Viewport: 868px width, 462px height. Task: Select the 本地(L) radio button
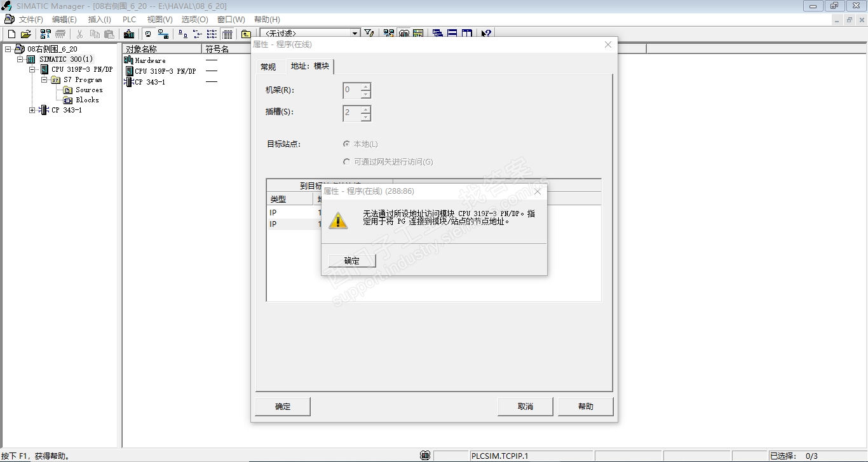pos(346,144)
